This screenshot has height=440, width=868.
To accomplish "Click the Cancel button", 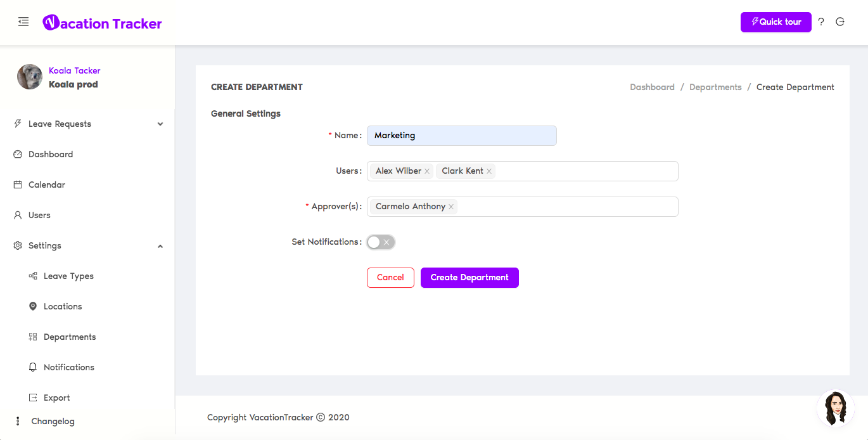I will 390,278.
